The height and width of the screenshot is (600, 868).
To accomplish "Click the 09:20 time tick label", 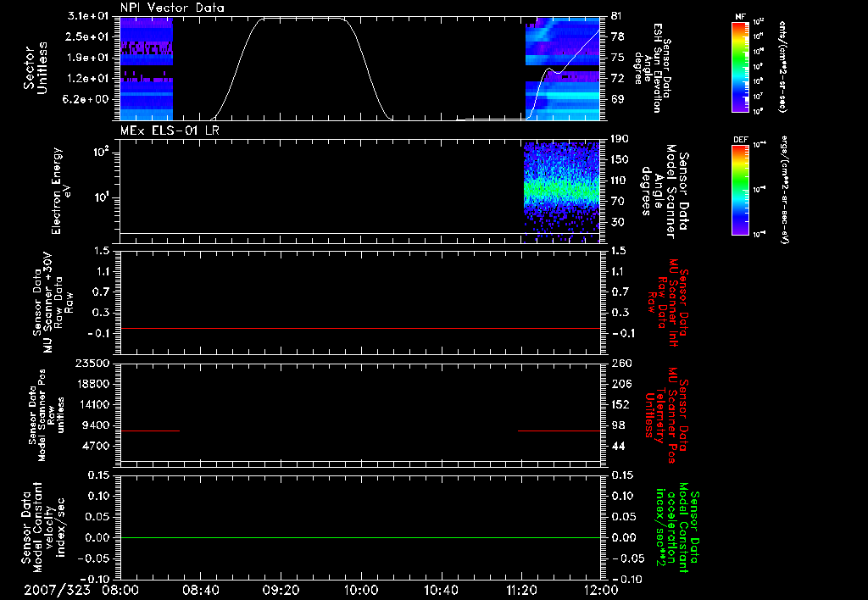I will 281,590.
